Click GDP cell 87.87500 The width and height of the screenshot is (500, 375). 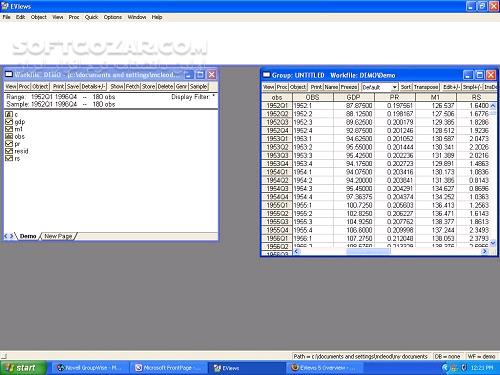point(354,106)
